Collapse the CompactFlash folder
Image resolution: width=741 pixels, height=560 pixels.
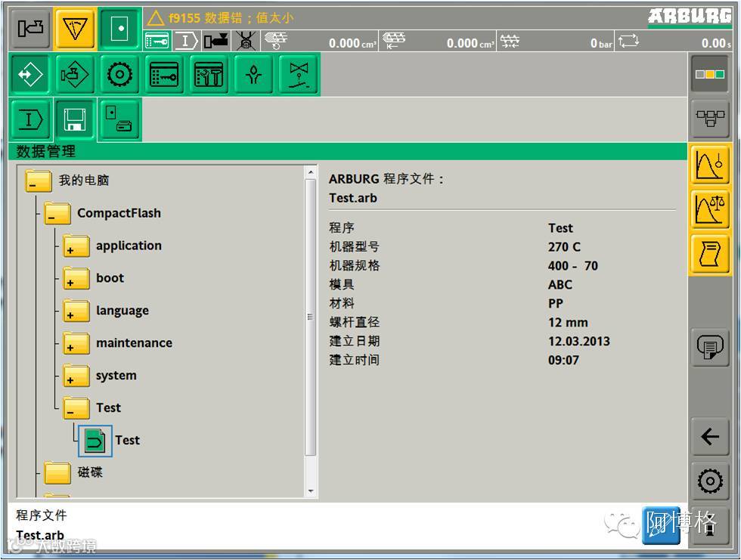point(57,214)
